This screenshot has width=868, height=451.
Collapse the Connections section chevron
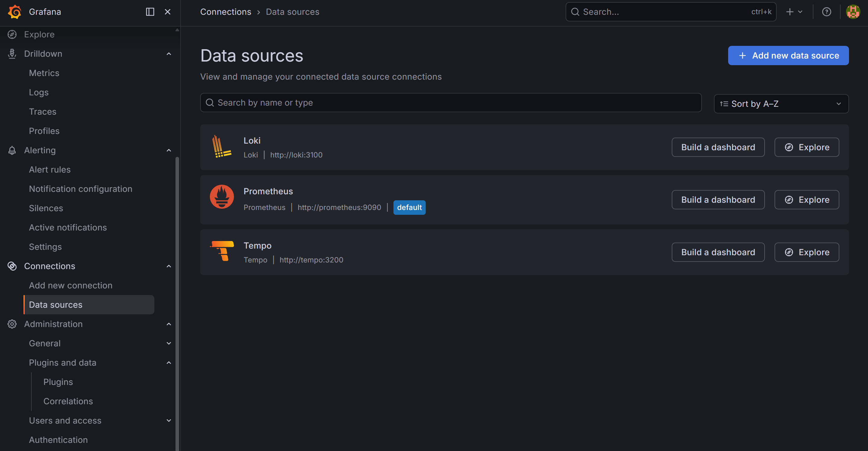169,266
